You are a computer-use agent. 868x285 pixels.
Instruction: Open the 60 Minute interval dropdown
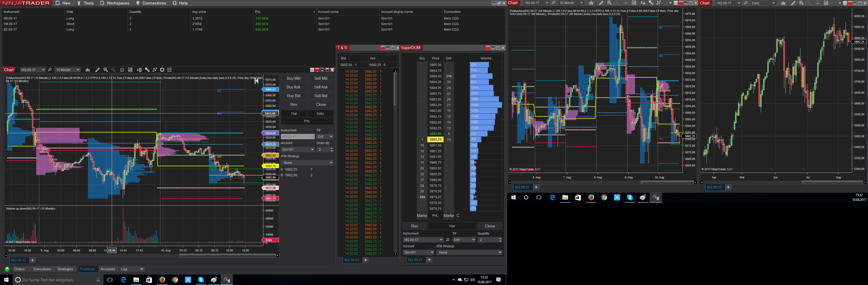(x=571, y=3)
